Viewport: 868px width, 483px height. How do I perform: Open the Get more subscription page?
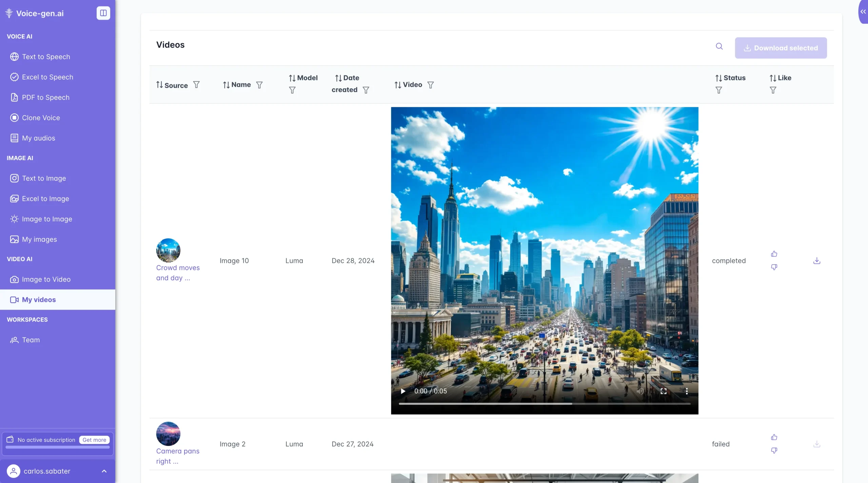(94, 440)
